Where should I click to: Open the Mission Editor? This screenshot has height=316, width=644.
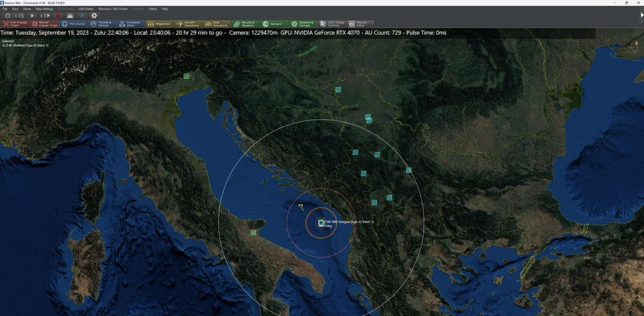coord(360,24)
